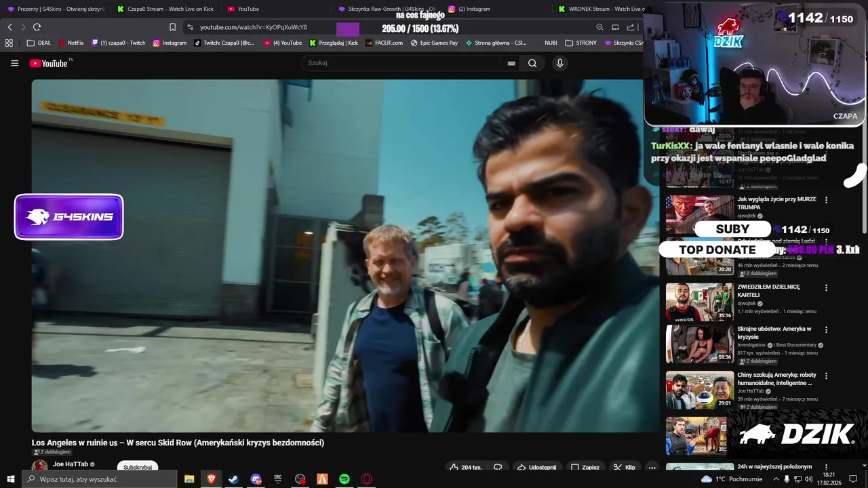Viewport: 868px width, 488px height.
Task: Open taskbar notification center icon
Action: tap(853, 479)
